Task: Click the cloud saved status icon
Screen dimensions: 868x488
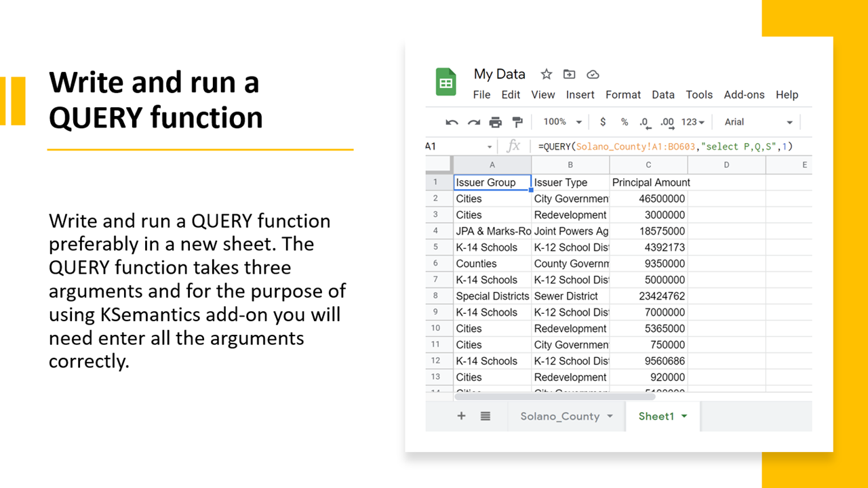Action: [593, 75]
